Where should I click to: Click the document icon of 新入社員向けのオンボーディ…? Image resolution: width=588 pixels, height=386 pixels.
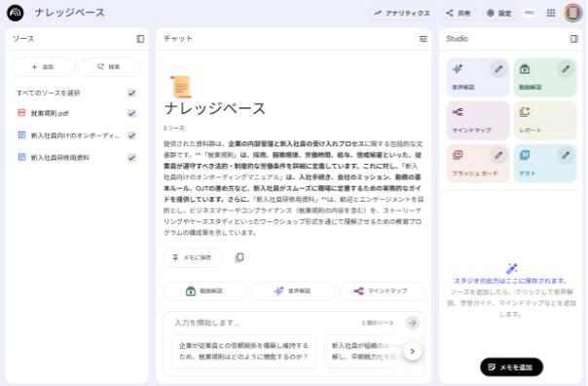[21, 135]
